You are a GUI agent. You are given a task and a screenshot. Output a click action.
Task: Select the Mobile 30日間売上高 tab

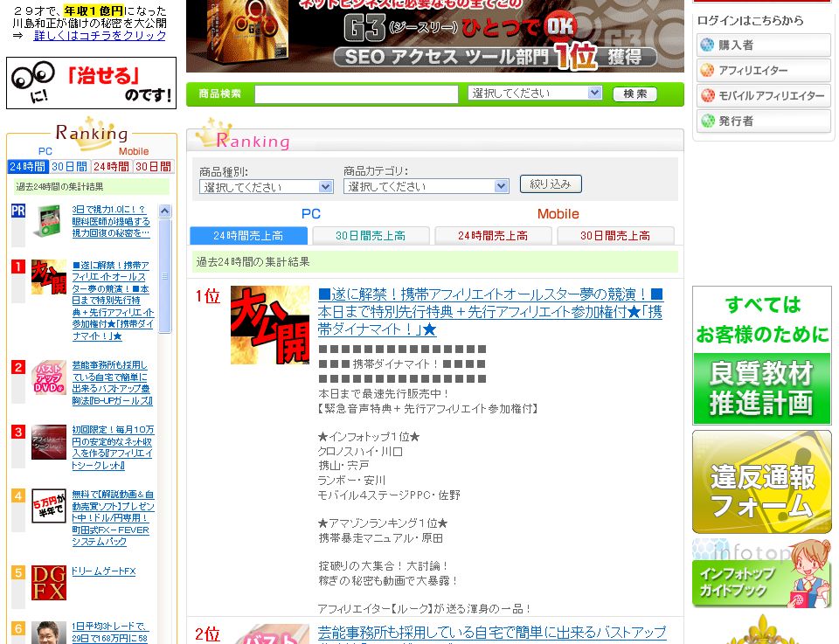tap(615, 236)
